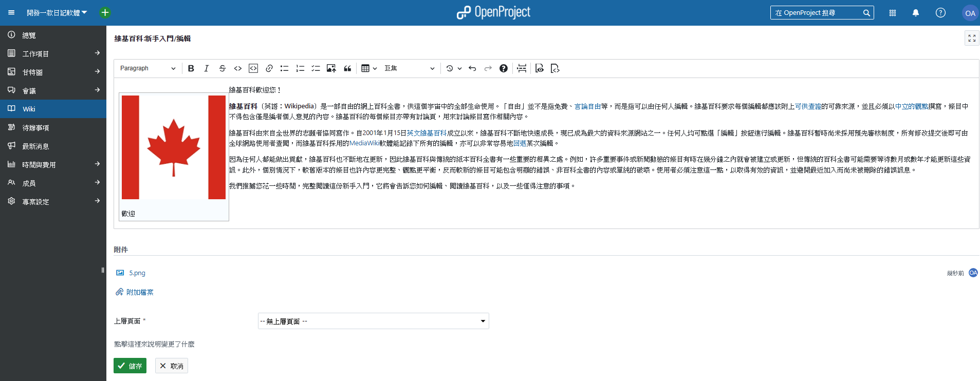Redo the last edit

pyautogui.click(x=488, y=68)
